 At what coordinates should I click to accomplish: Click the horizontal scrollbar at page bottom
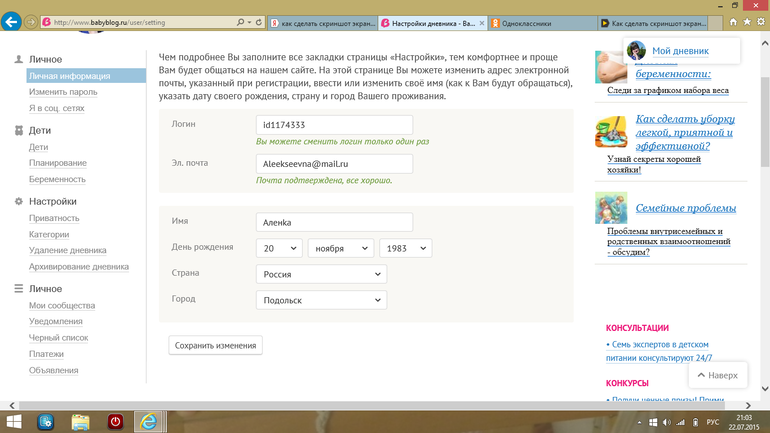pos(380,406)
